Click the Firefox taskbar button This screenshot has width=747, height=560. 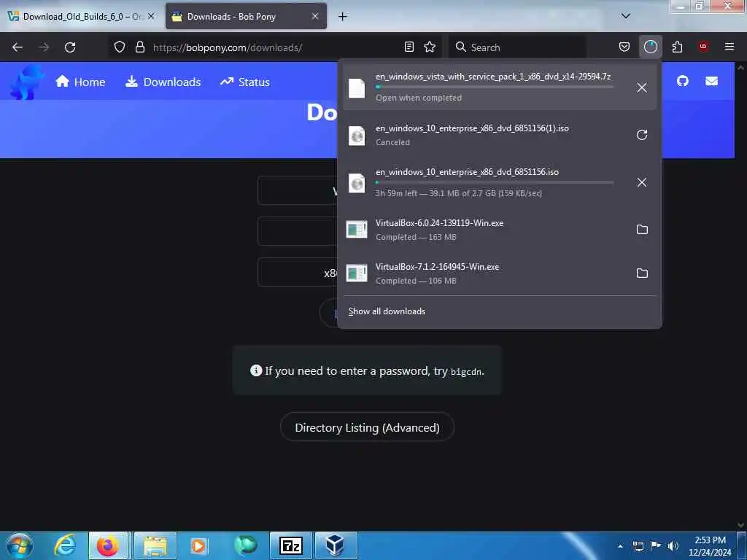[108, 545]
